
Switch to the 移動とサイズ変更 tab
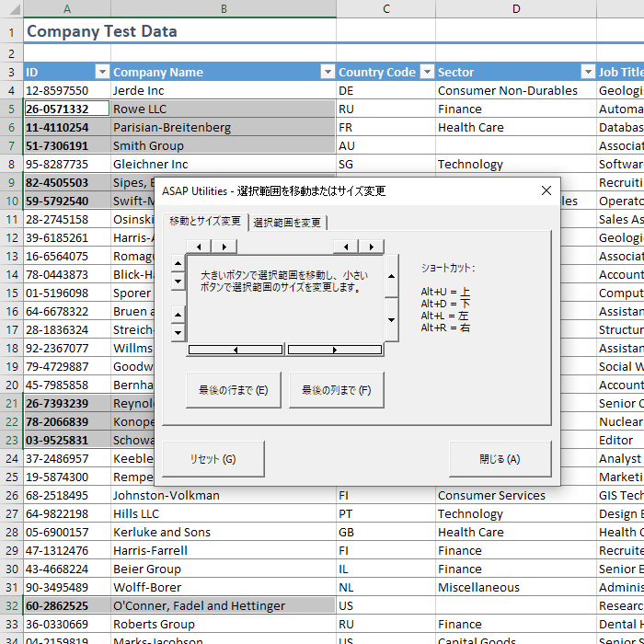(205, 222)
